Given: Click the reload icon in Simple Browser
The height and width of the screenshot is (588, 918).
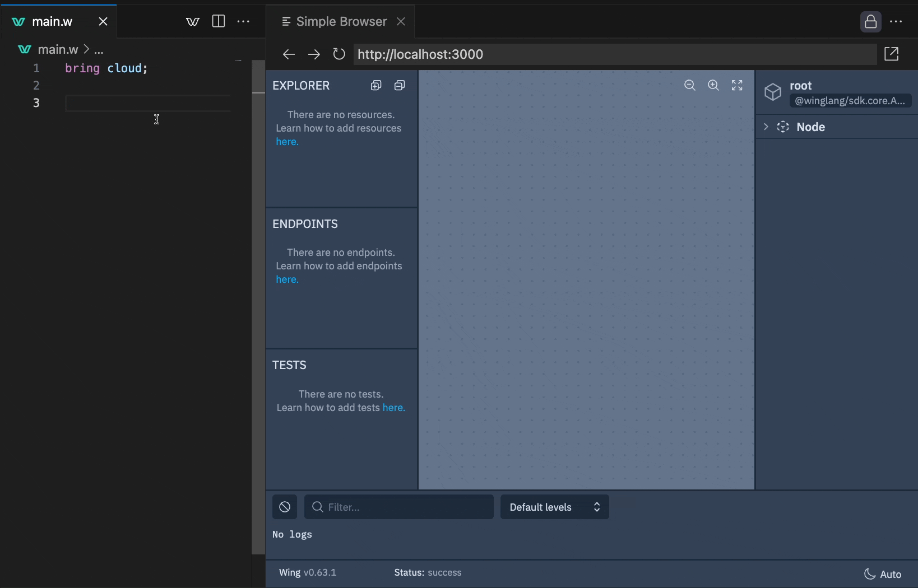Looking at the screenshot, I should point(339,54).
